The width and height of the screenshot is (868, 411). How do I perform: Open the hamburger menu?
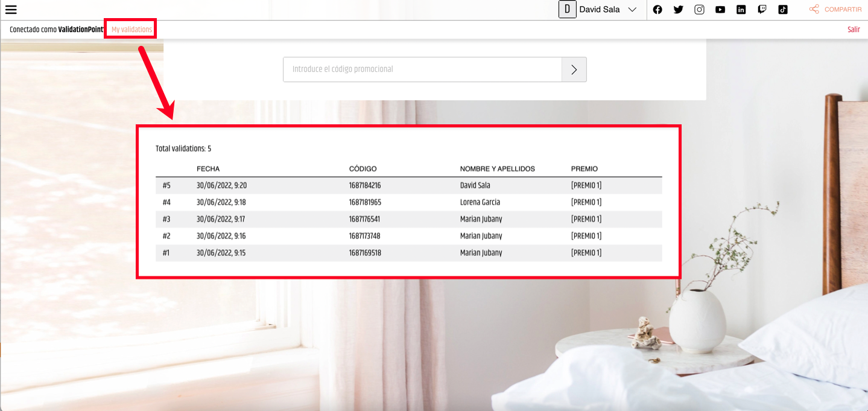[11, 10]
